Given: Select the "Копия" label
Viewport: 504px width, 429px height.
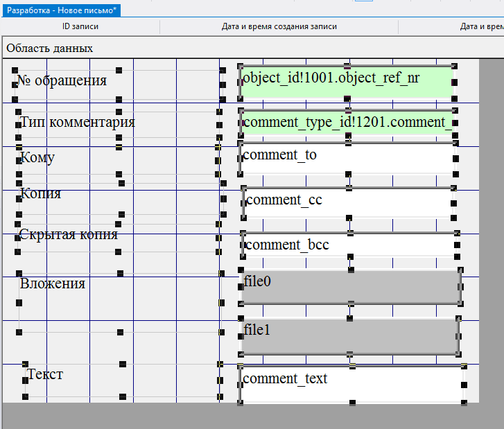Looking at the screenshot, I should [40, 193].
